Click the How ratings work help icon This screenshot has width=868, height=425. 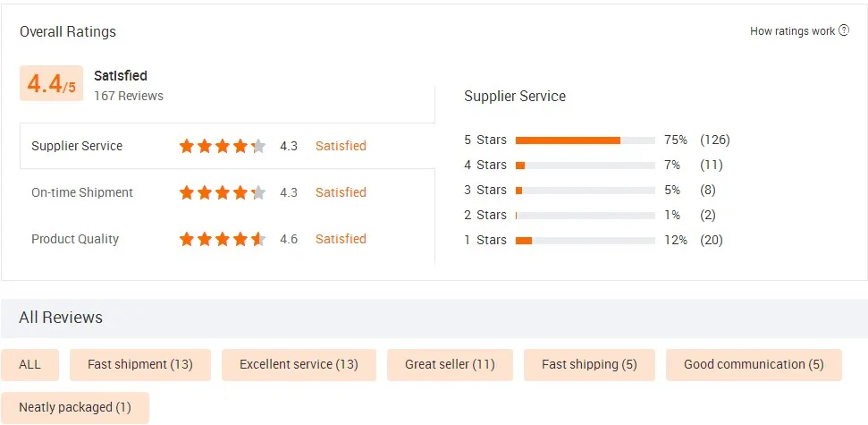(844, 31)
